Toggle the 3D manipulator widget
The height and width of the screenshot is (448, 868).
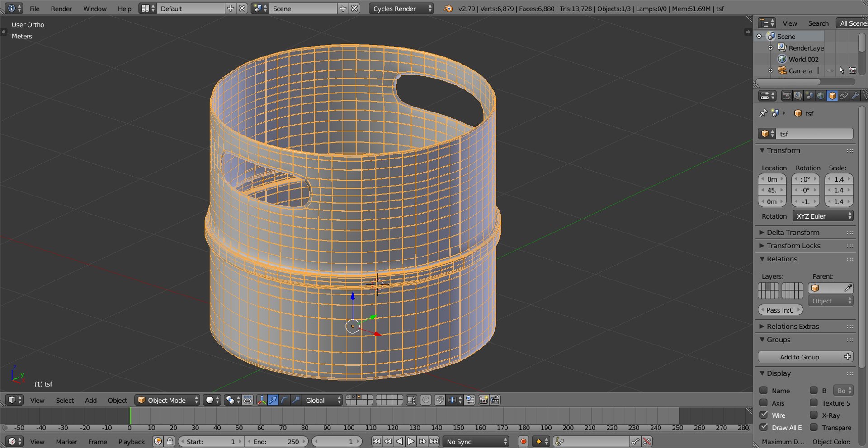coord(262,400)
